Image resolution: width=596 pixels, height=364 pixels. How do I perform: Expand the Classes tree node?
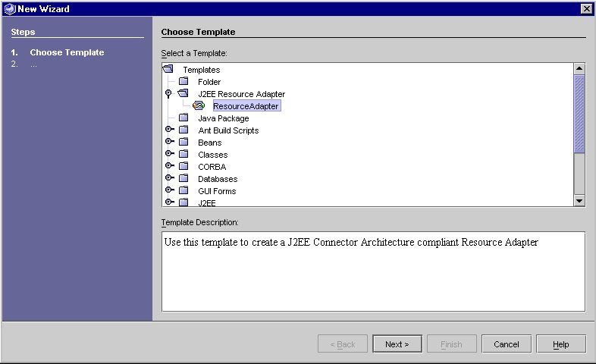[170, 154]
